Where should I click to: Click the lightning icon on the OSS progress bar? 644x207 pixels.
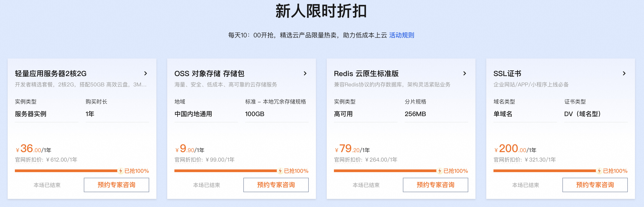(280, 171)
